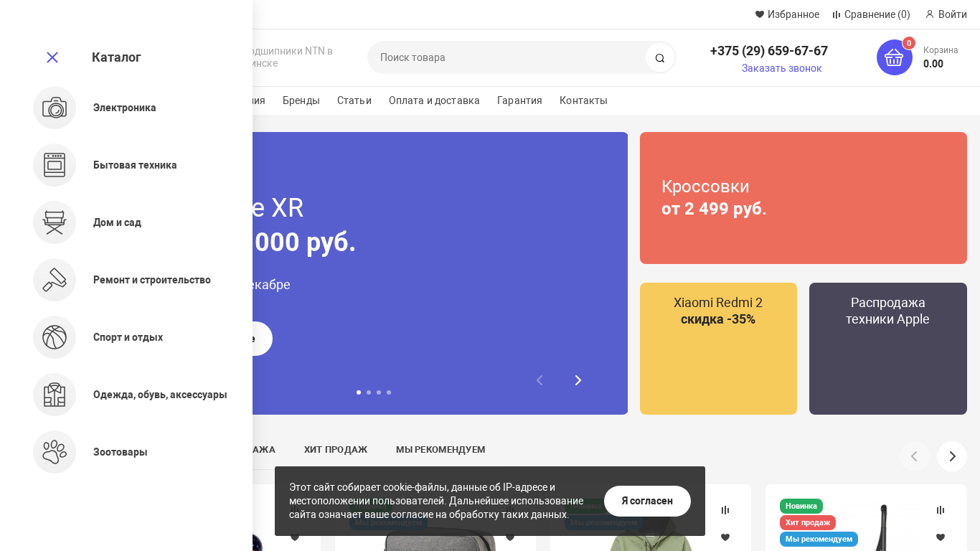Switch to the МЫ РЕКОМЕНДУЕМ tab

(440, 450)
